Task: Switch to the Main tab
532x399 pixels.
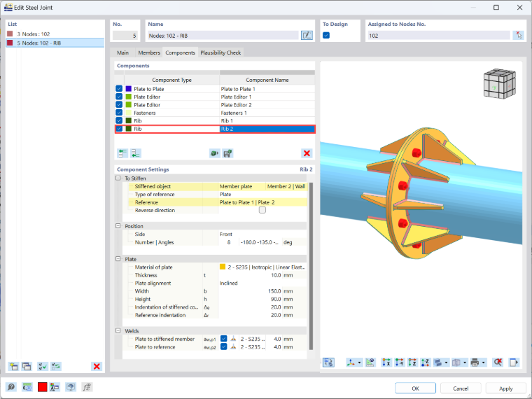Action: click(122, 52)
